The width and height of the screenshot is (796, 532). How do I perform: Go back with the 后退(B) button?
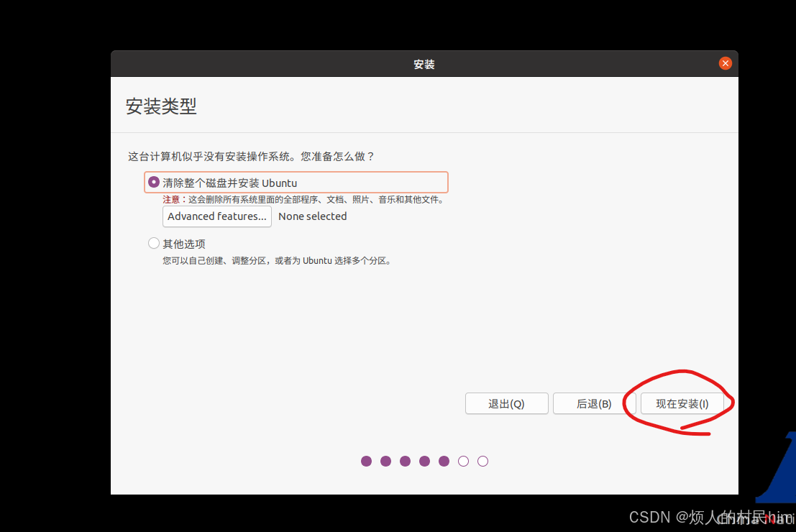tap(594, 404)
